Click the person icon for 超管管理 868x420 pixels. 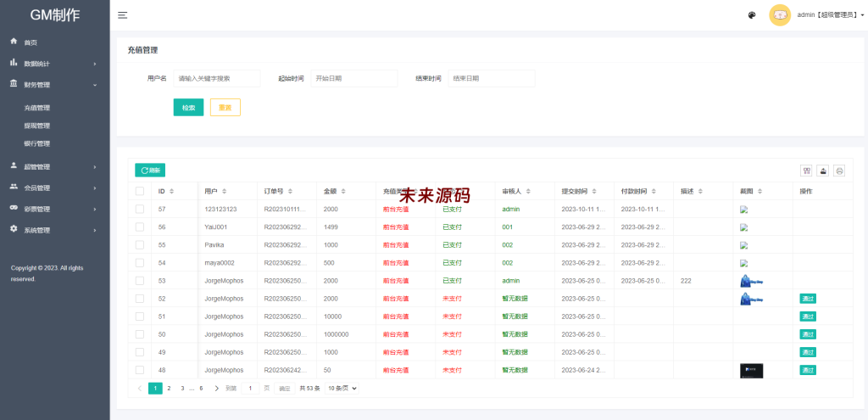tap(14, 165)
